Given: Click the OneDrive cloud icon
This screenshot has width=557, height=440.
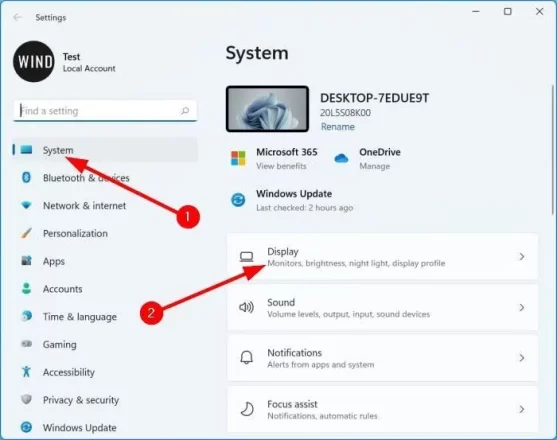Looking at the screenshot, I should [x=341, y=158].
